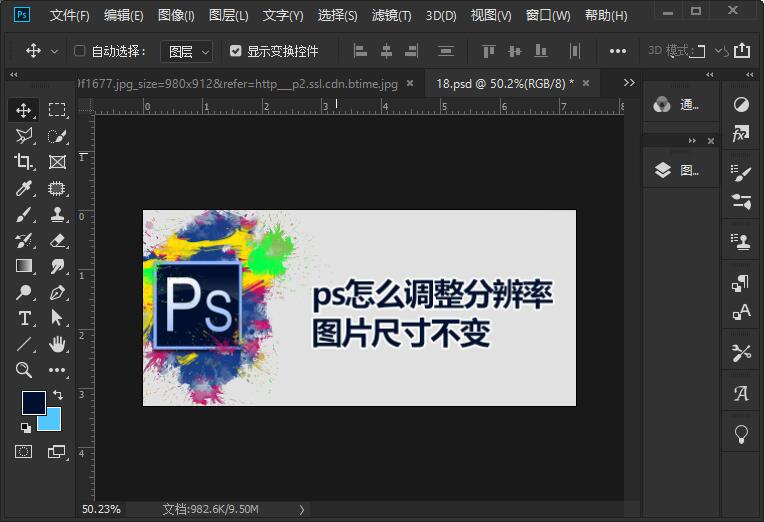
Task: Align left edges button
Action: tap(360, 51)
